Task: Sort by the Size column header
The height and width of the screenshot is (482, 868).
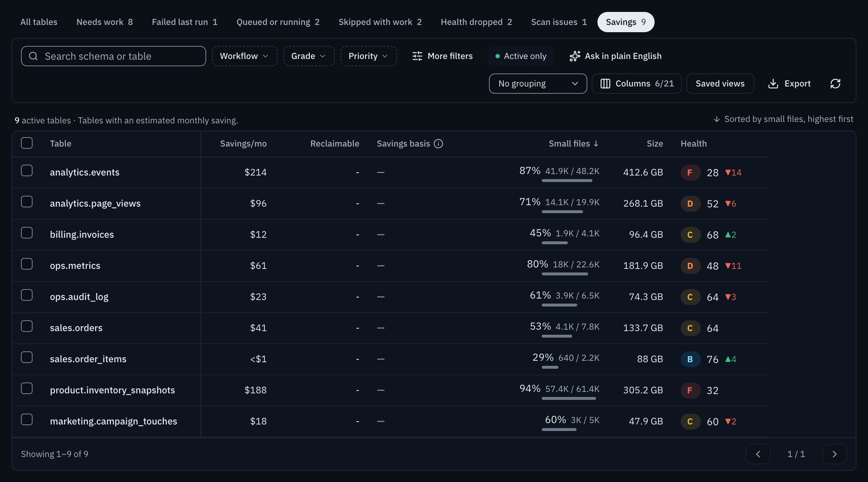Action: coord(655,144)
